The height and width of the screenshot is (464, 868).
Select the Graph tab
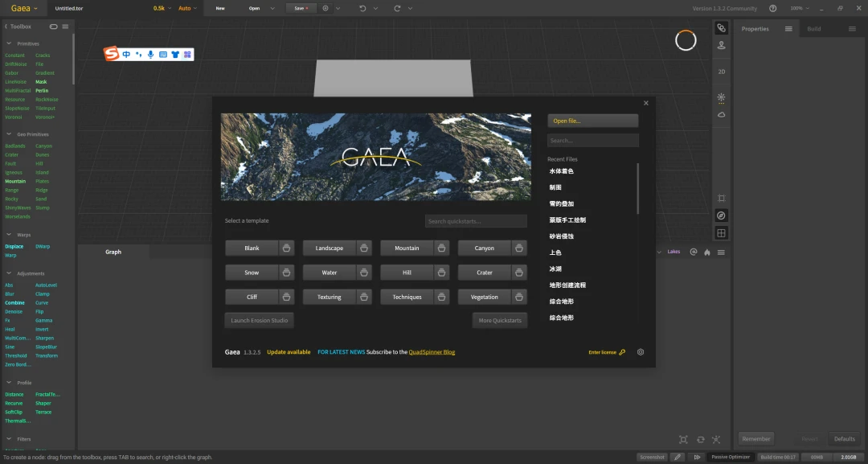coord(113,252)
